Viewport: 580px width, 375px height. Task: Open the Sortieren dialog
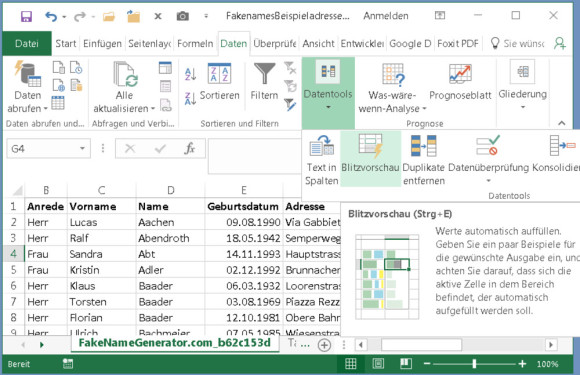[220, 81]
